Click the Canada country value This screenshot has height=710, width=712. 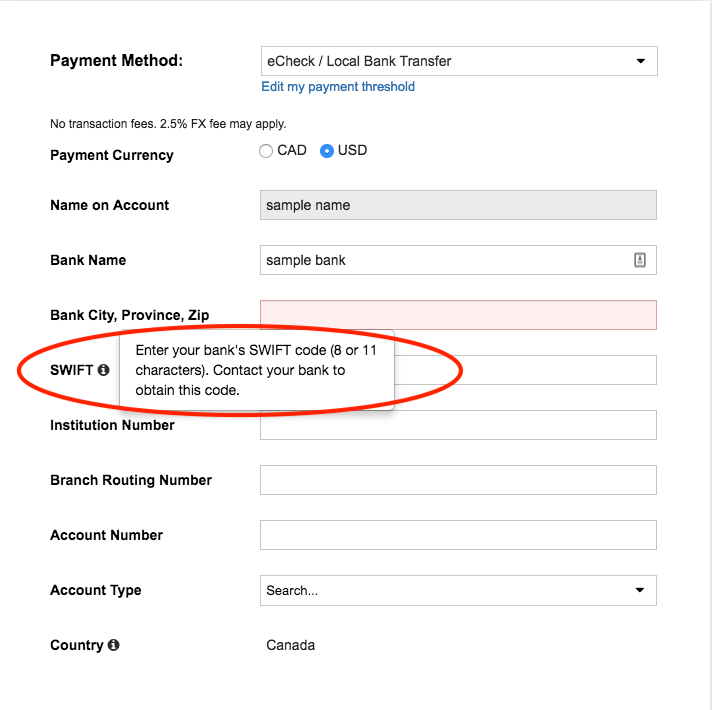click(291, 645)
